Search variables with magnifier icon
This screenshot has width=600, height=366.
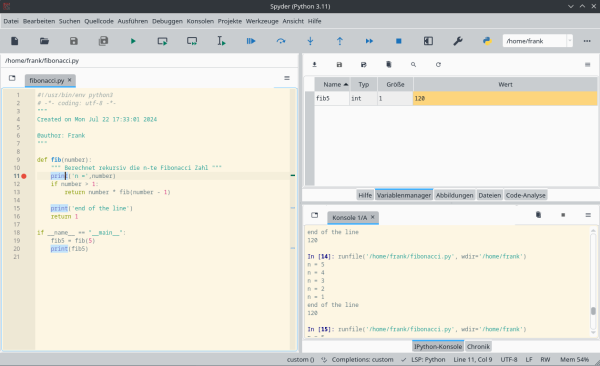point(413,65)
